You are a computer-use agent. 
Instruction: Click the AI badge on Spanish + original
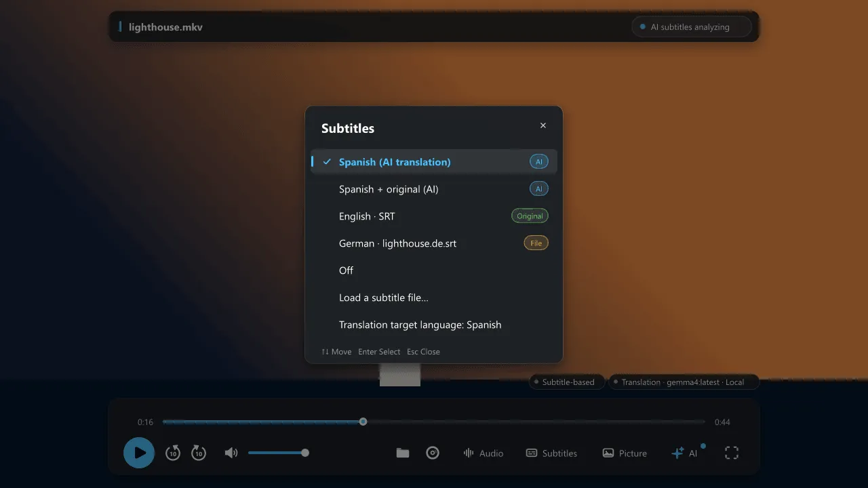pos(539,189)
